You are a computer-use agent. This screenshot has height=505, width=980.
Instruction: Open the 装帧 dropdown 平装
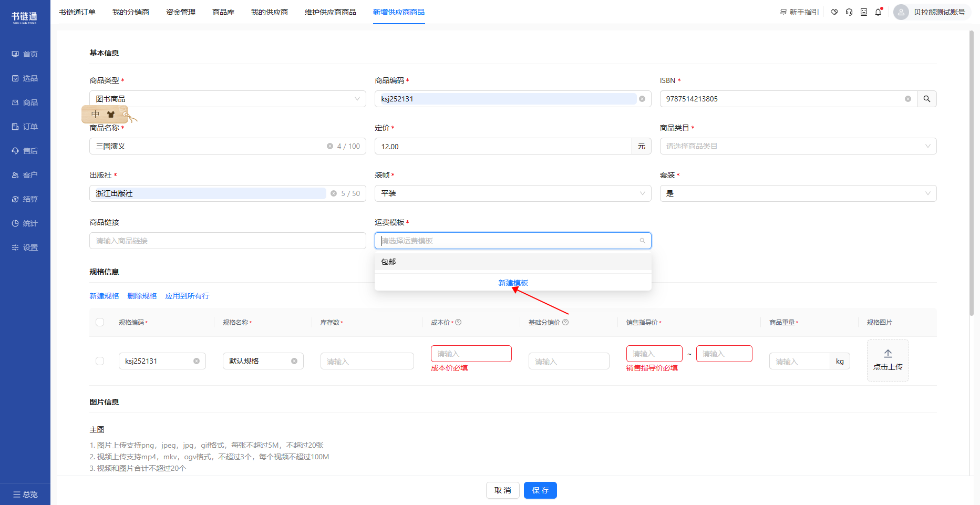point(513,193)
